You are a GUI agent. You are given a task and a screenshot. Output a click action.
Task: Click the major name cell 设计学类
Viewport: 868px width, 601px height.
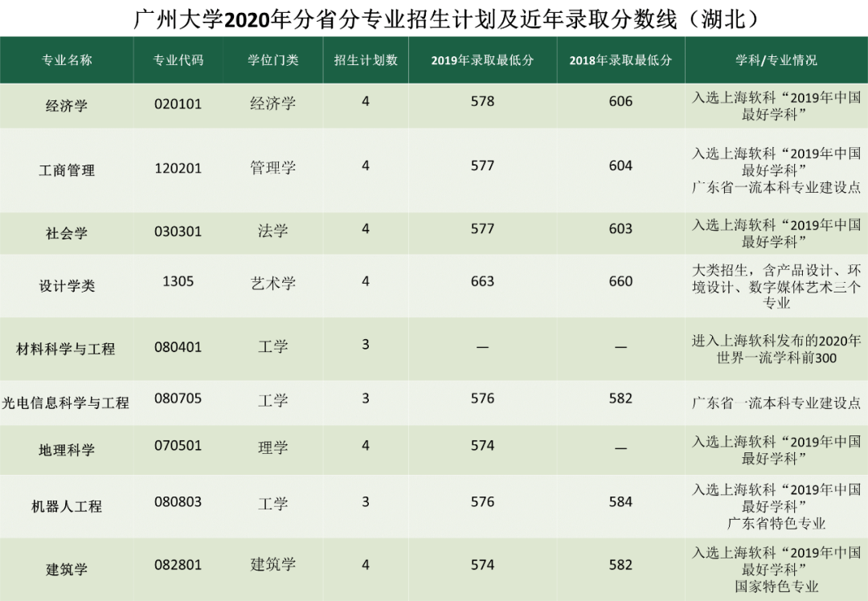pos(67,286)
